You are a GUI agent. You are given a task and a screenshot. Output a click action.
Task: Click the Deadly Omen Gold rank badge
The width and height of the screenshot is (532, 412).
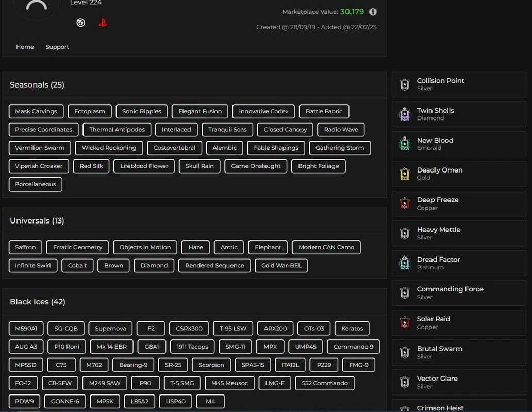(x=405, y=174)
